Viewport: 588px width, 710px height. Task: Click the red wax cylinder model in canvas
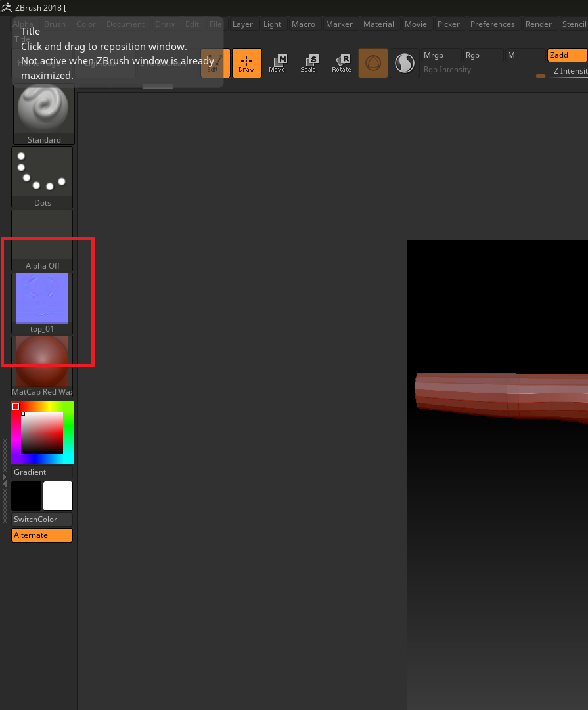501,397
